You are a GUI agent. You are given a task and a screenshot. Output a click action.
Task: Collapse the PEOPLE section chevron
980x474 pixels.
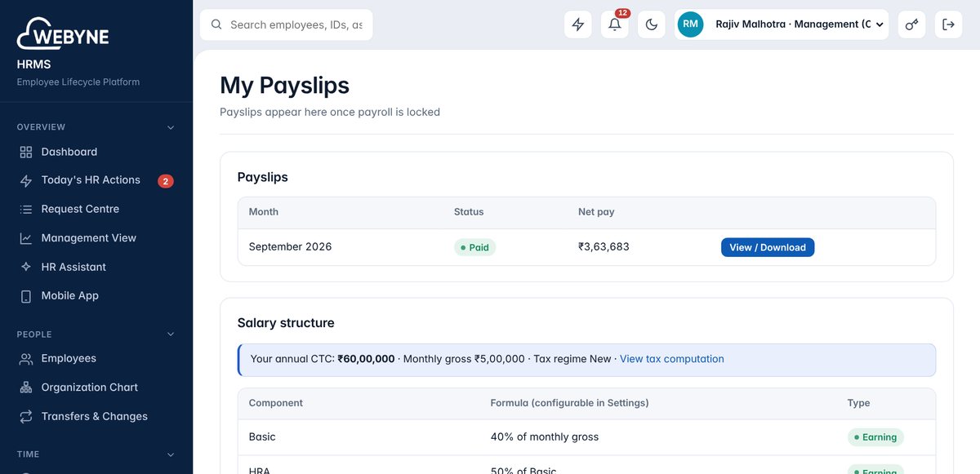pos(171,334)
